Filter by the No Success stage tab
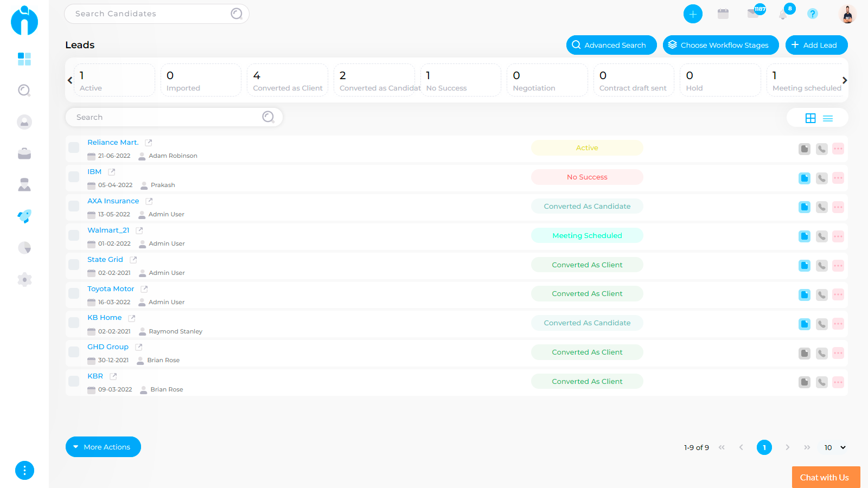 point(461,80)
